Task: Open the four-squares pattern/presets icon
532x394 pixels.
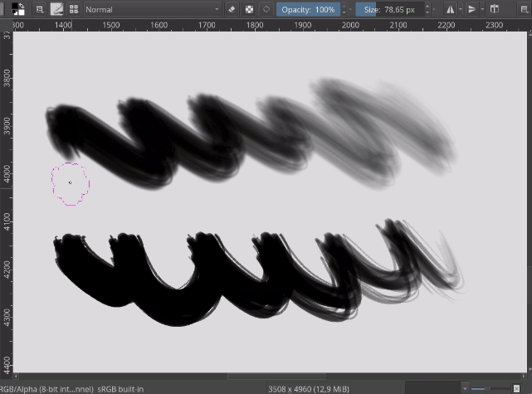Action: (x=74, y=9)
